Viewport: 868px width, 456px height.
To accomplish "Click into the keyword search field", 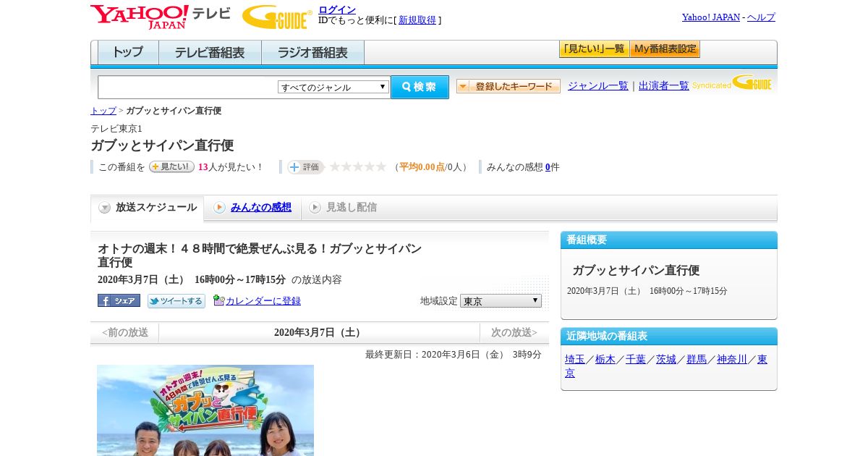I will [188, 87].
